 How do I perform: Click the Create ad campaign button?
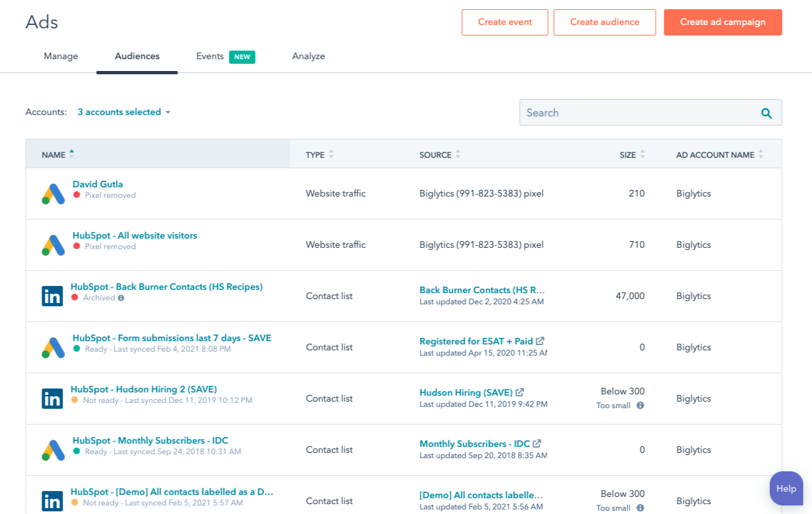point(723,22)
